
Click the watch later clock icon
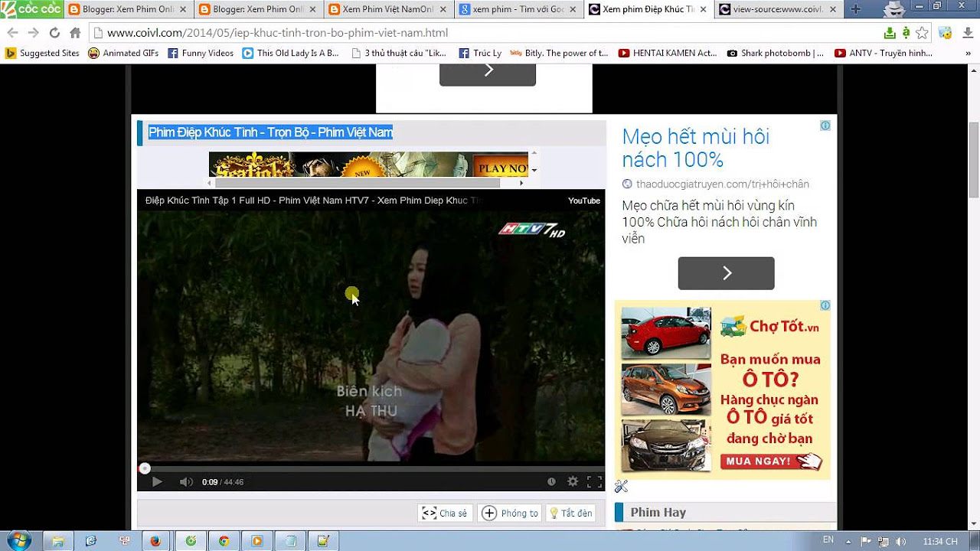[x=551, y=481]
